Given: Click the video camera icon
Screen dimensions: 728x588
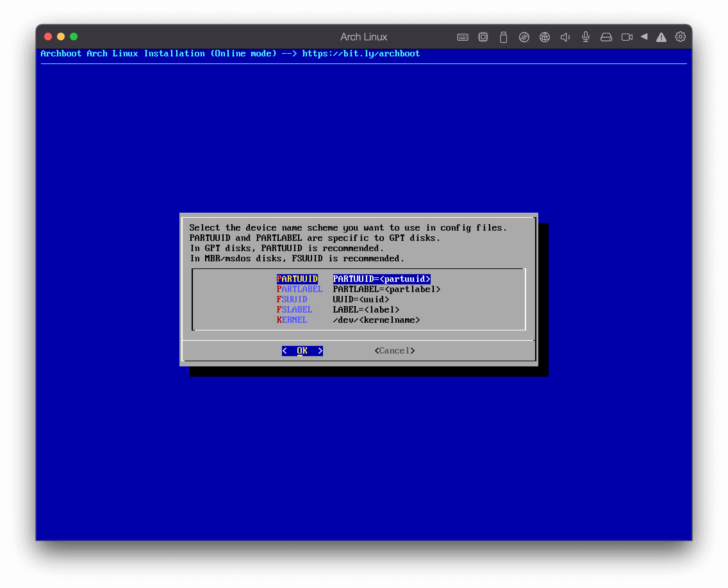Looking at the screenshot, I should pyautogui.click(x=627, y=37).
